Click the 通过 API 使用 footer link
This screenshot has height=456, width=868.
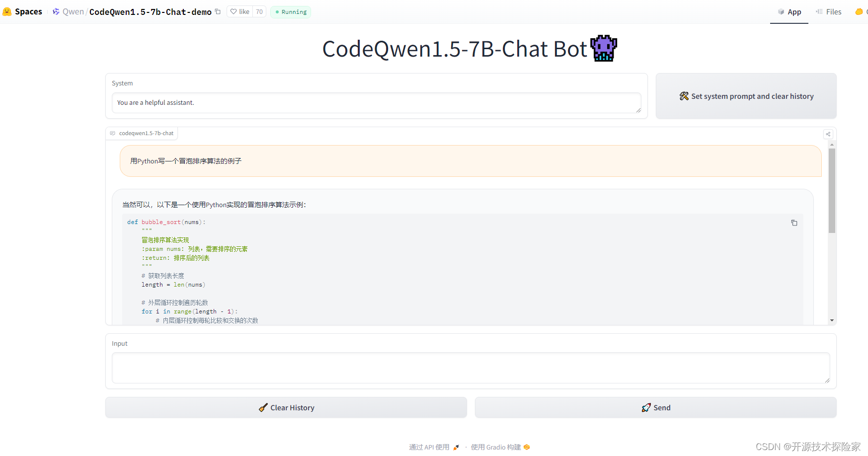click(428, 447)
